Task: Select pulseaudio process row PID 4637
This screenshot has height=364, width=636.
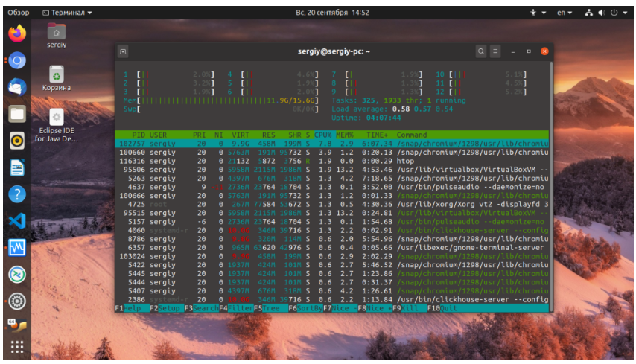Action: click(x=332, y=187)
